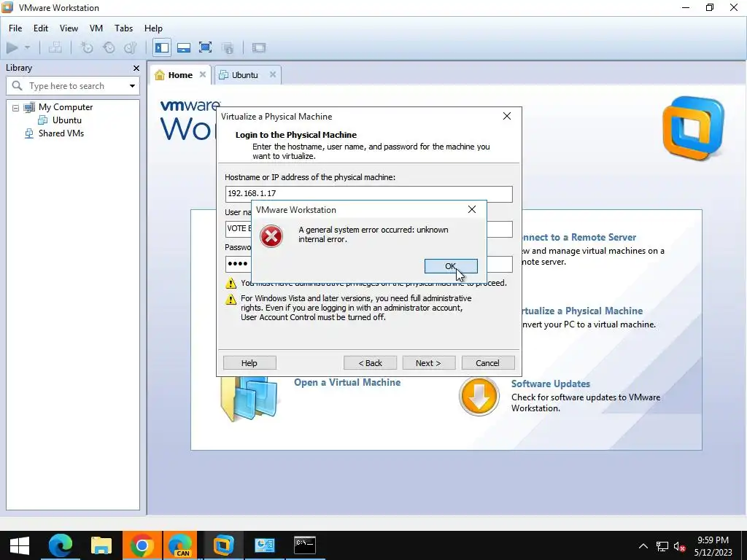Click Help in the wizard

point(249,363)
